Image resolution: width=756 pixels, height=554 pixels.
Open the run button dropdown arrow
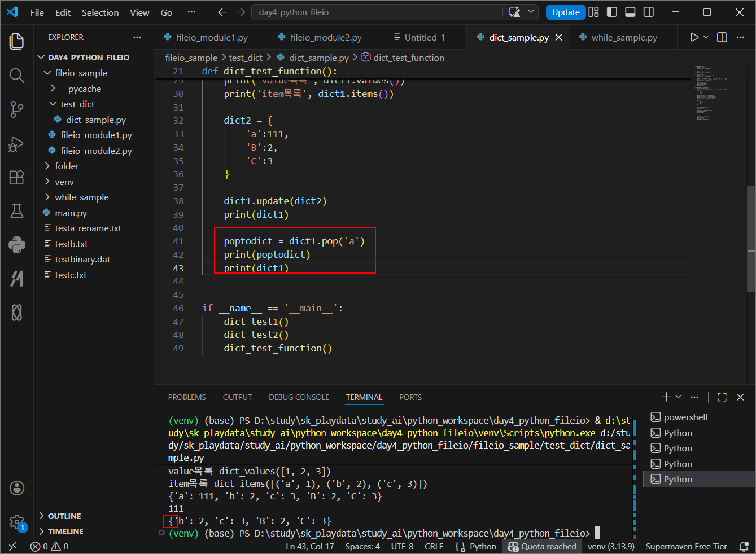pyautogui.click(x=706, y=37)
